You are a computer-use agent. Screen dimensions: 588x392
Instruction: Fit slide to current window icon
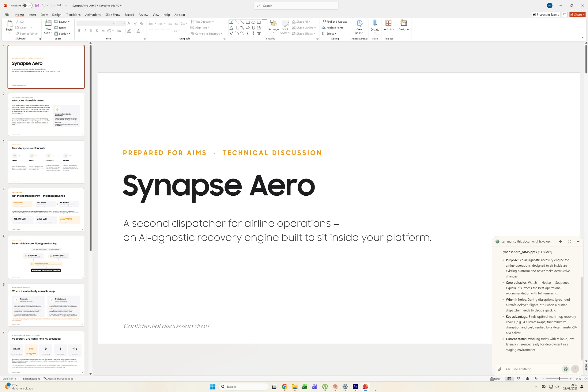[585, 379]
